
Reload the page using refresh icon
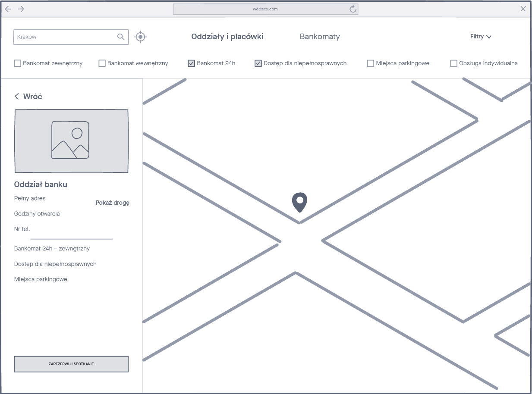tap(353, 9)
